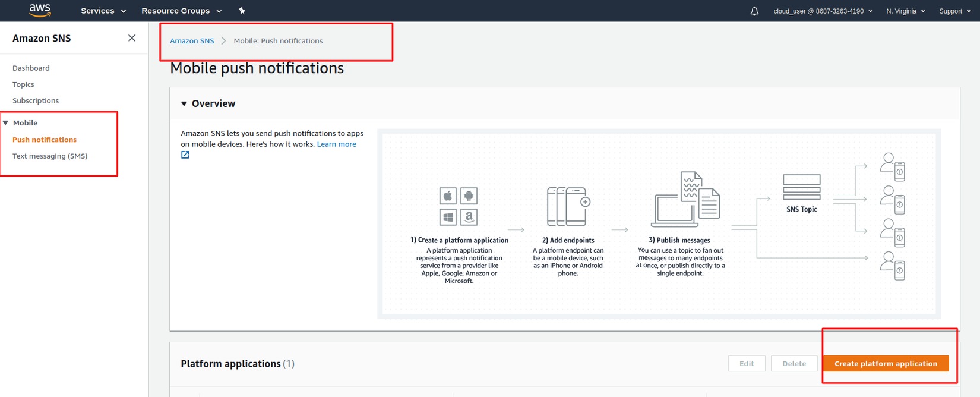Click the Amazon SNS breadcrumb link
Screen dimensions: 980x397
(x=192, y=41)
